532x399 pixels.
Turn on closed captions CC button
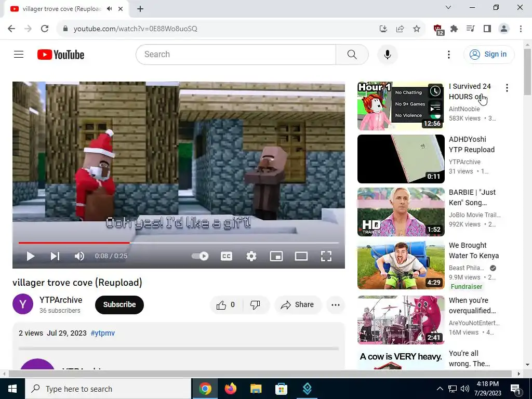(227, 256)
